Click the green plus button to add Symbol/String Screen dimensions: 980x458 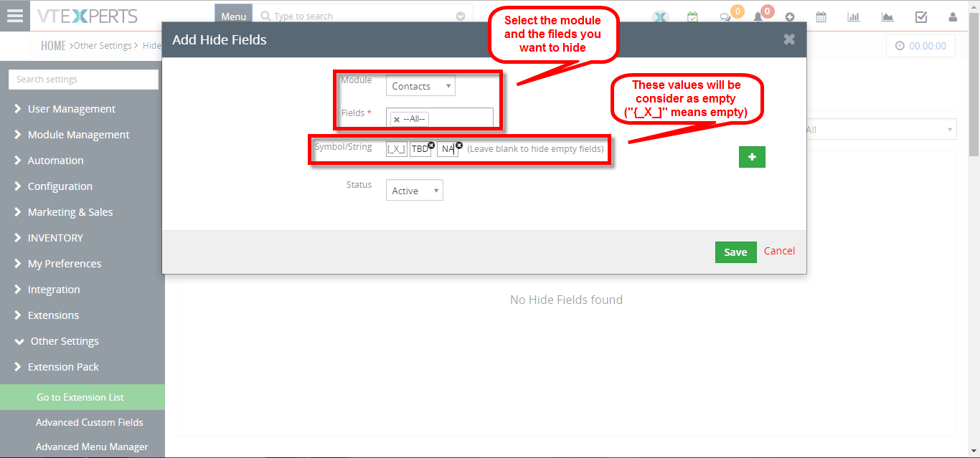(x=752, y=156)
